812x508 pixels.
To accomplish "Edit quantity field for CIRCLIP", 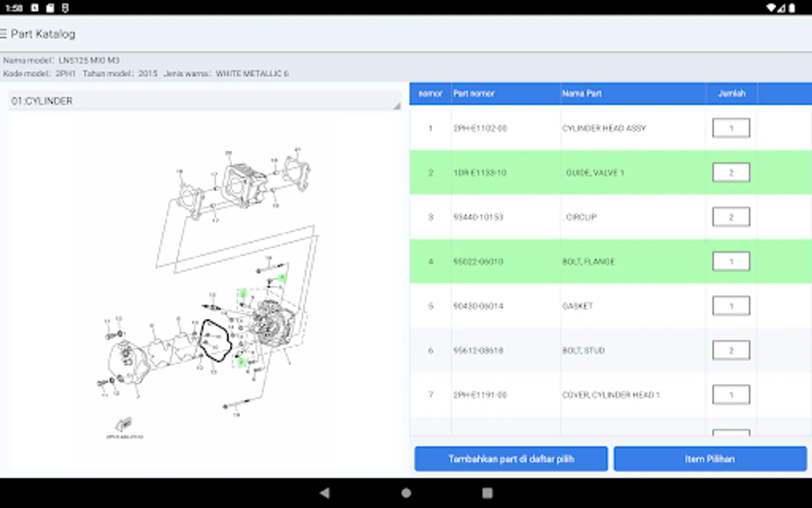I will tap(731, 217).
